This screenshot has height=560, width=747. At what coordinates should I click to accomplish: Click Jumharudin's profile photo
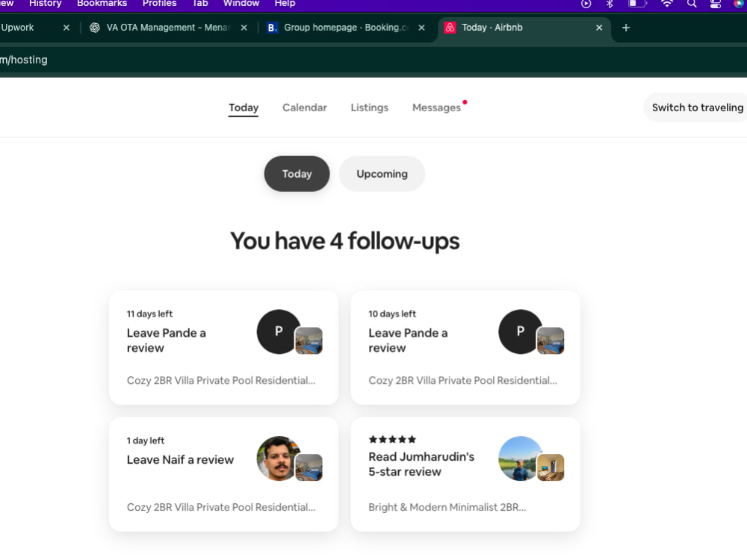(519, 458)
